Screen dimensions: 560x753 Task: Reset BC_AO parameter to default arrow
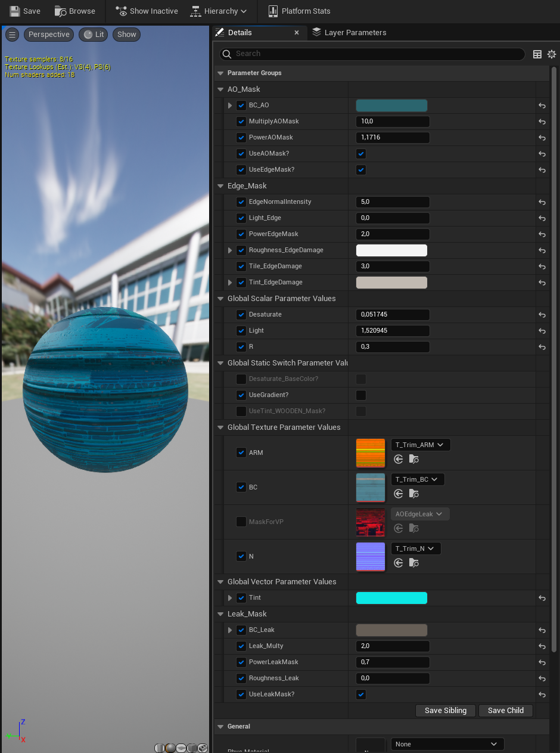(542, 106)
